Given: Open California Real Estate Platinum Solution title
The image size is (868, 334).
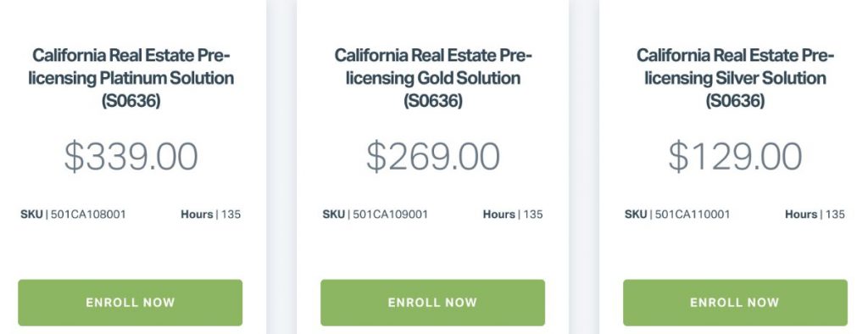Looking at the screenshot, I should tap(131, 78).
